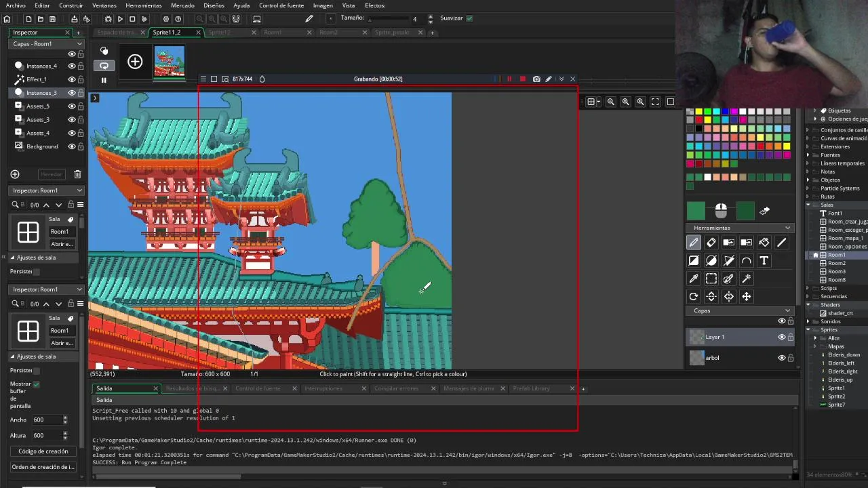Switch to the Room2 tab
Viewport: 868px width, 488px height.
click(x=328, y=33)
